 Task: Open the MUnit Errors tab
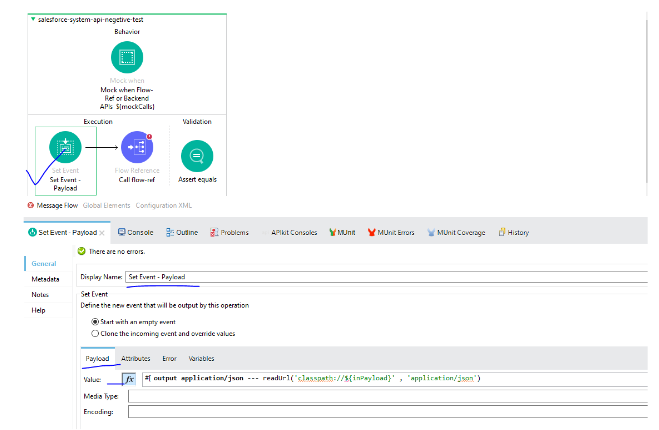[x=391, y=232]
